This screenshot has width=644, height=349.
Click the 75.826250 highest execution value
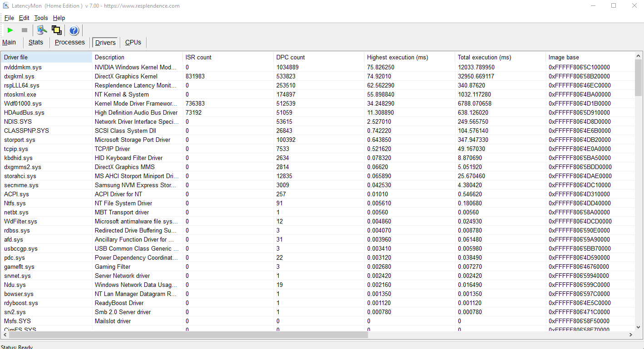tap(381, 67)
